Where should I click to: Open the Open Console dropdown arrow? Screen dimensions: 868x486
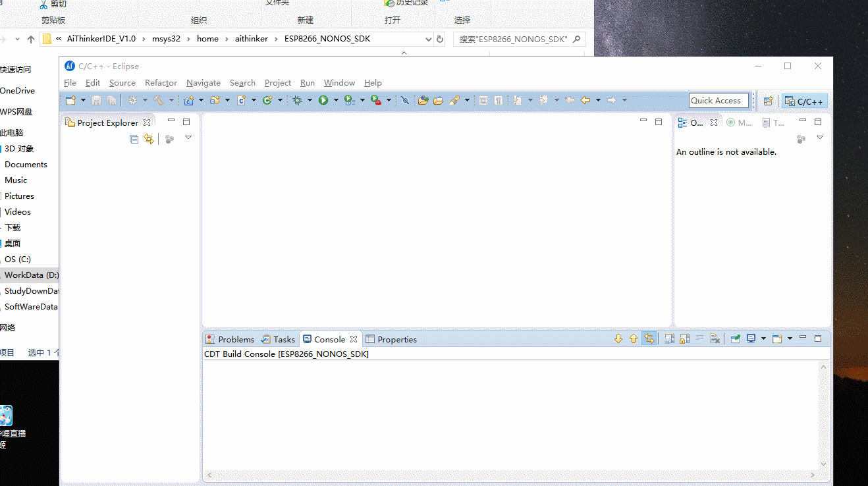click(790, 338)
